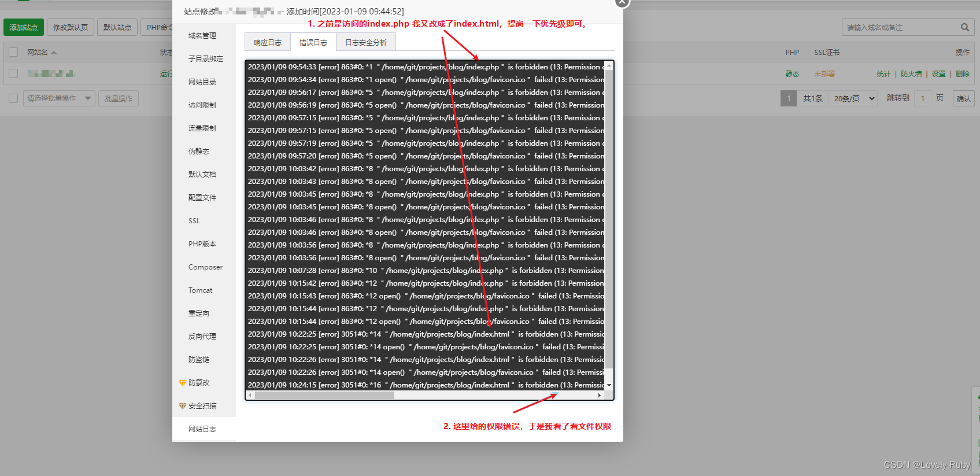
Task: Click the log scroll-left arrow
Action: pos(250,396)
